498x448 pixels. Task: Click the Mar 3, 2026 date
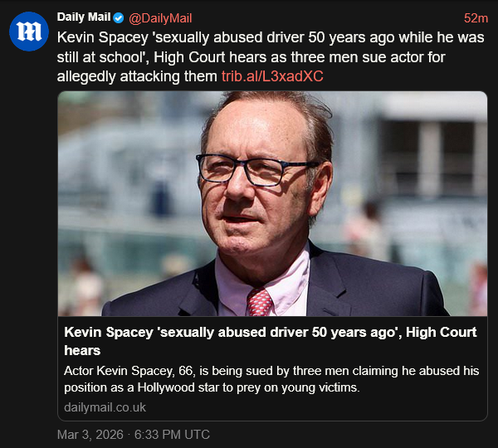pos(90,435)
